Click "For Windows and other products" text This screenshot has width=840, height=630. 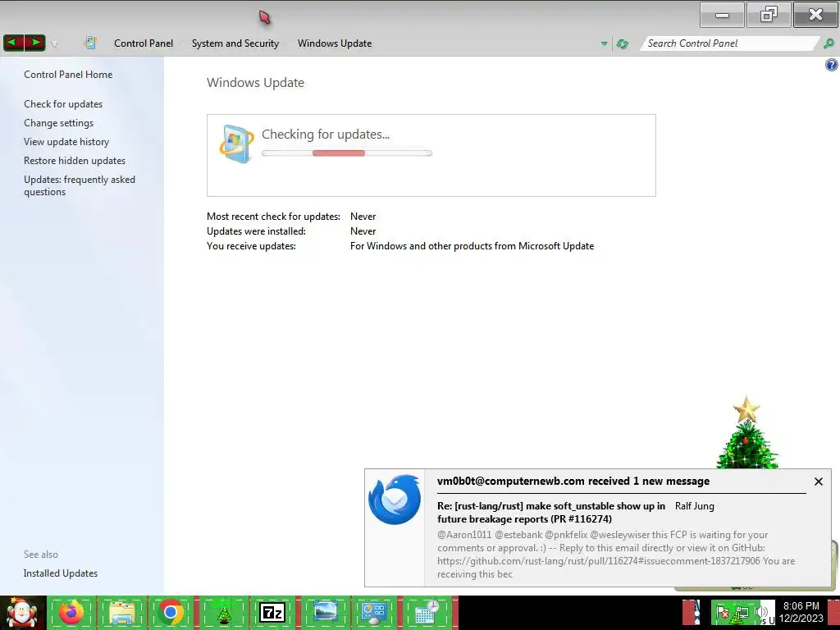[472, 246]
